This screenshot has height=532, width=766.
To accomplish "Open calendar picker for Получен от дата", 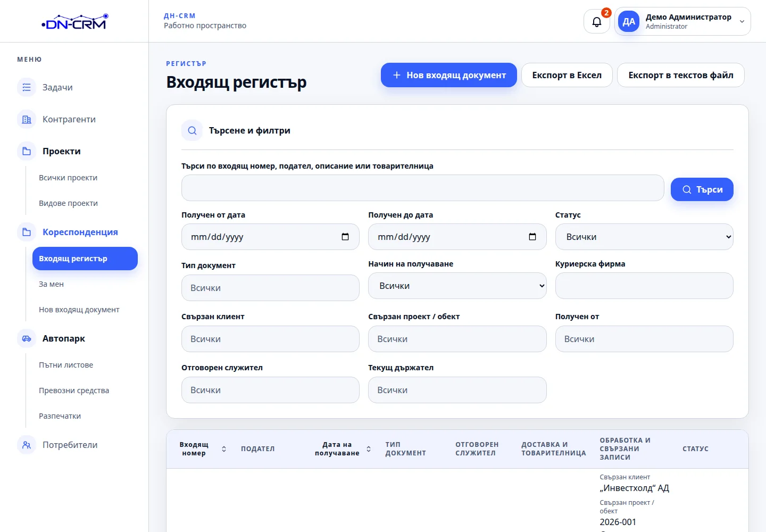I will coord(345,237).
